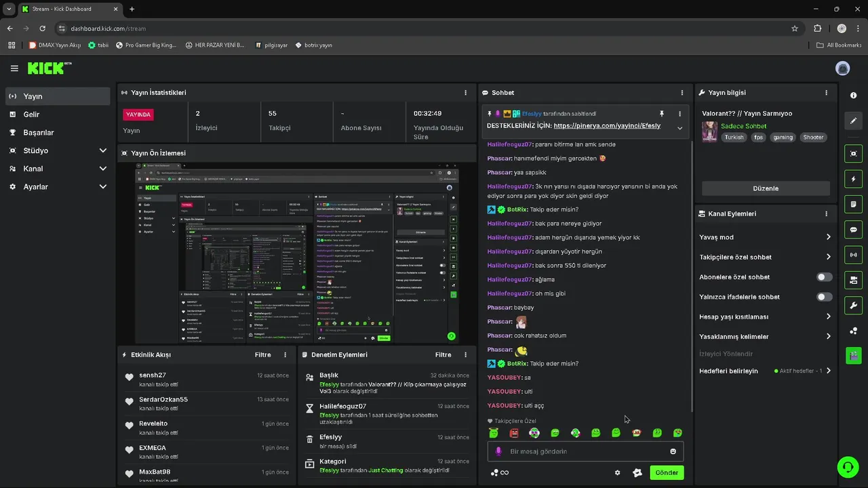Viewport: 868px width, 488px height.
Task: Pick the red angry face emote
Action: pyautogui.click(x=513, y=433)
